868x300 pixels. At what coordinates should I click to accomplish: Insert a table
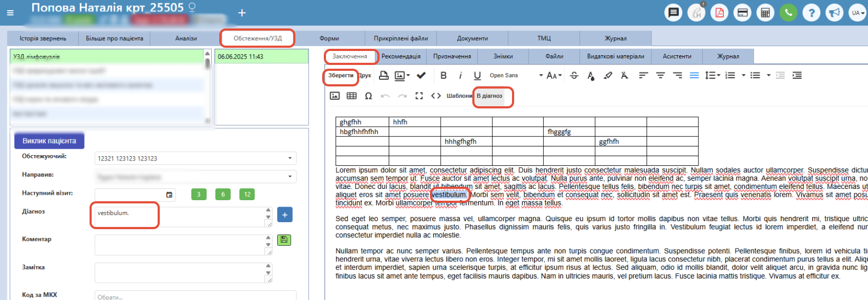(x=352, y=96)
